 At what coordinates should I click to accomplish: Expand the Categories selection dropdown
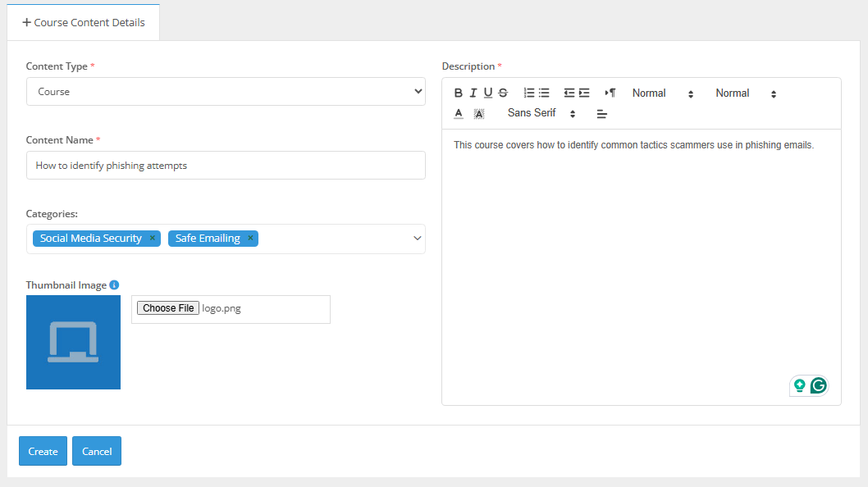click(x=417, y=238)
